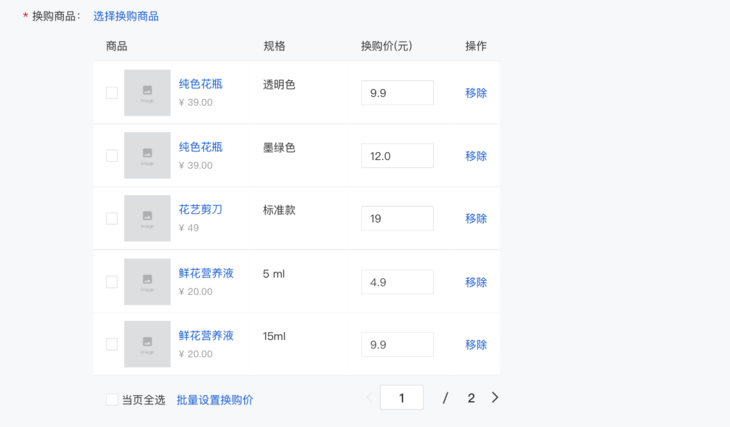Click 批量设置换购价 link
Image resolution: width=730 pixels, height=427 pixels.
click(x=215, y=400)
